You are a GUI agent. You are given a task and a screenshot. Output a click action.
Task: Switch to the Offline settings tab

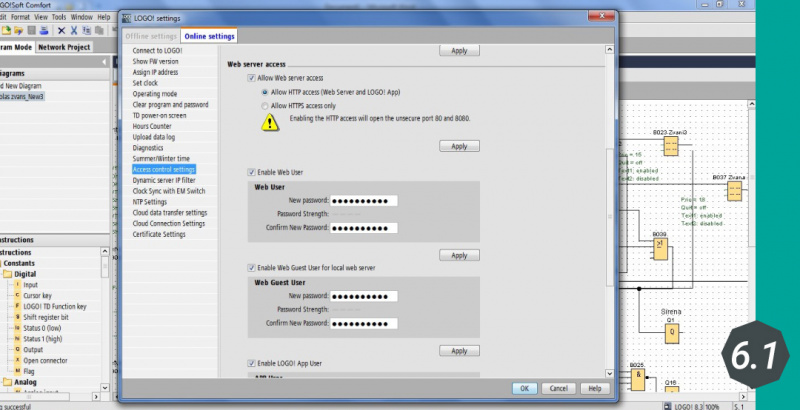(x=150, y=36)
